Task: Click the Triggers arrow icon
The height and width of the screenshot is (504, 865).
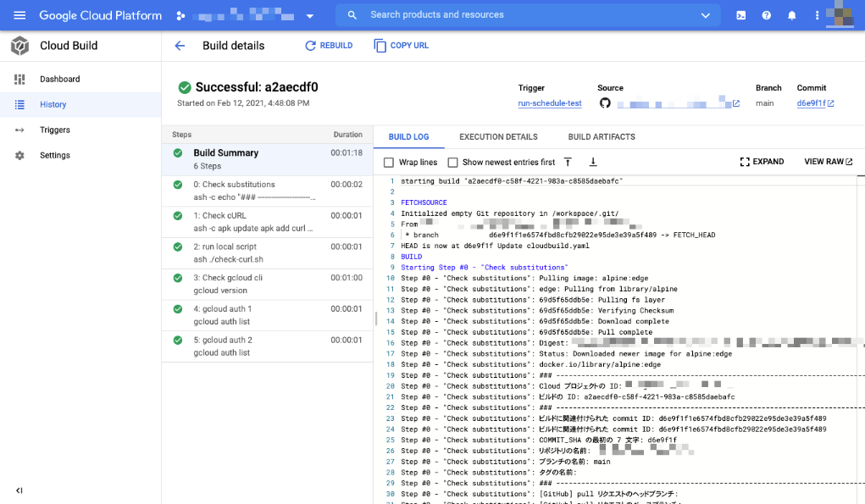Action: pyautogui.click(x=19, y=130)
